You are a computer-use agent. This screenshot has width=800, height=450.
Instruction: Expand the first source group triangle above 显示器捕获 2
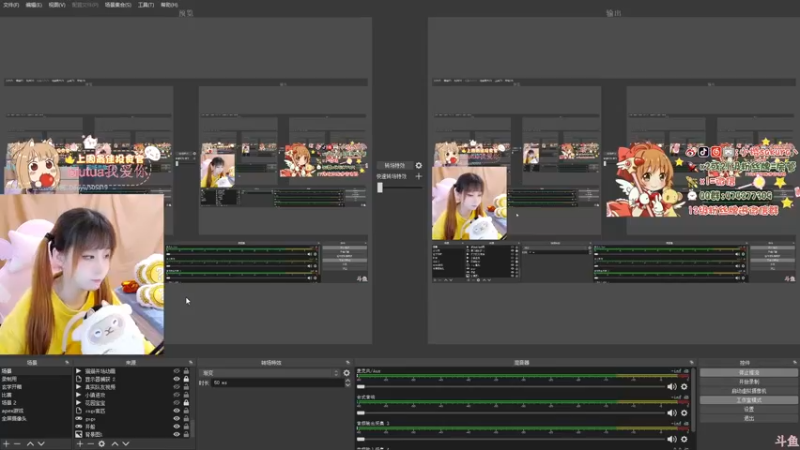(x=79, y=371)
